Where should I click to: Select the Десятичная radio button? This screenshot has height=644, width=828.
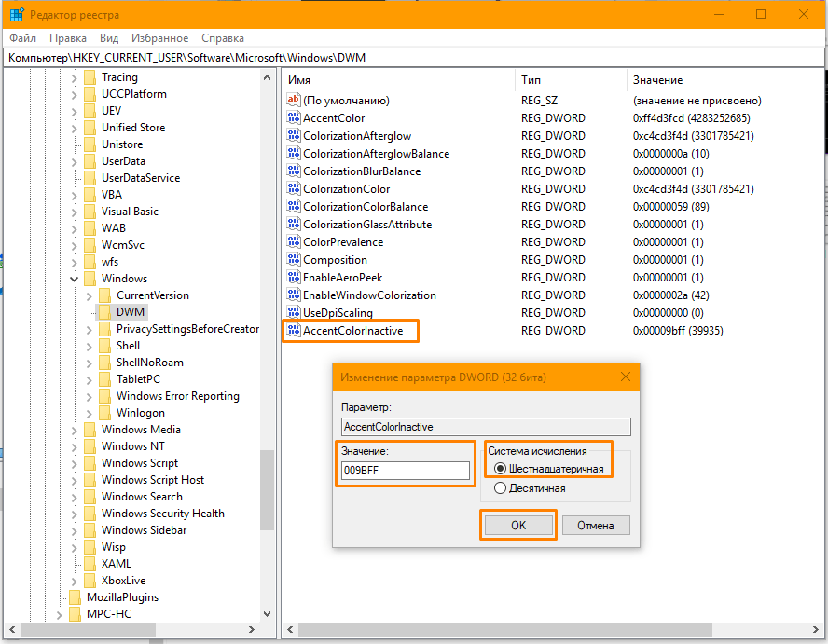501,488
